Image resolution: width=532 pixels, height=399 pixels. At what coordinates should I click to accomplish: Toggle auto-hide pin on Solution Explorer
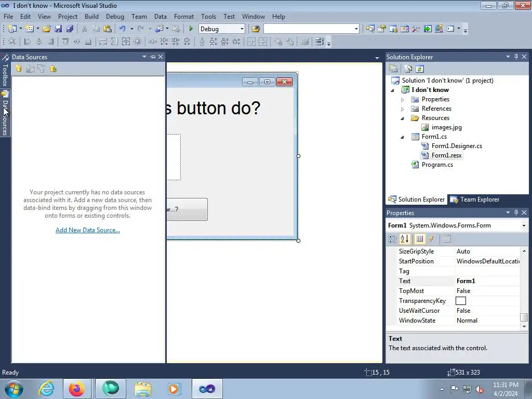pyautogui.click(x=516, y=57)
